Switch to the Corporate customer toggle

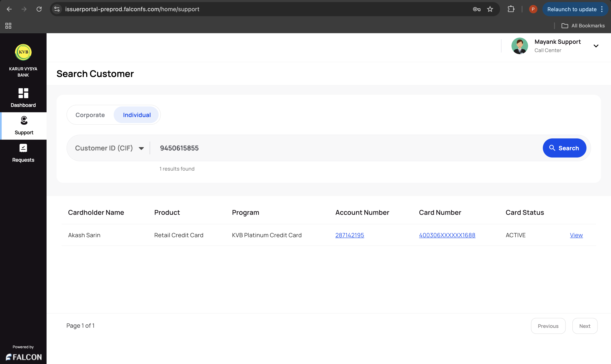[90, 115]
